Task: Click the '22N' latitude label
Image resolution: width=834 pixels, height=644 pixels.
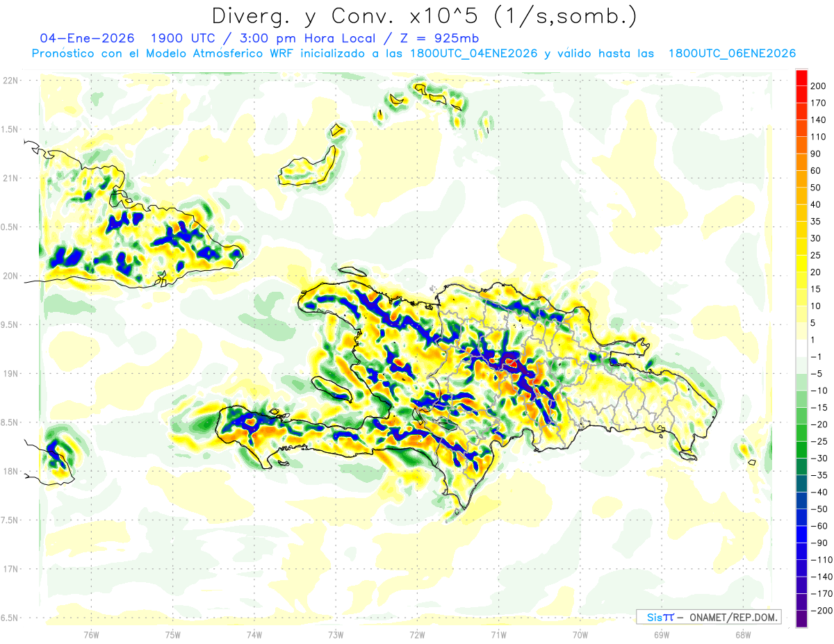Action: point(10,81)
